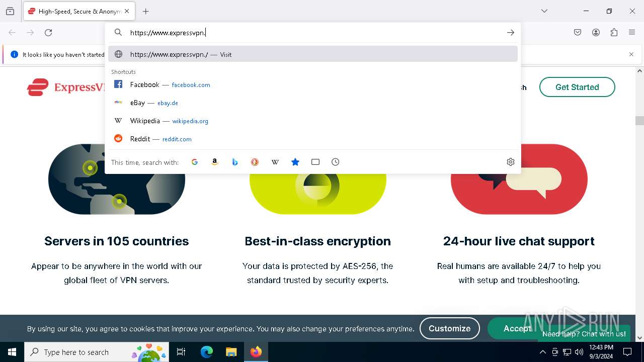Open Windows Start menu
This screenshot has height=362, width=644.
(x=12, y=352)
